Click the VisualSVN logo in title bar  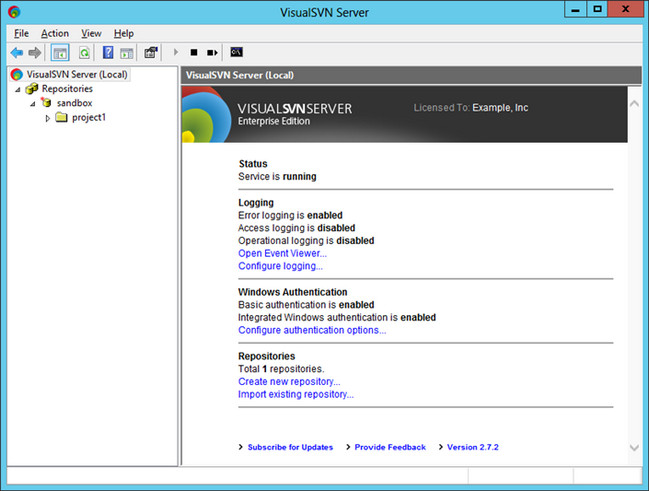point(14,12)
